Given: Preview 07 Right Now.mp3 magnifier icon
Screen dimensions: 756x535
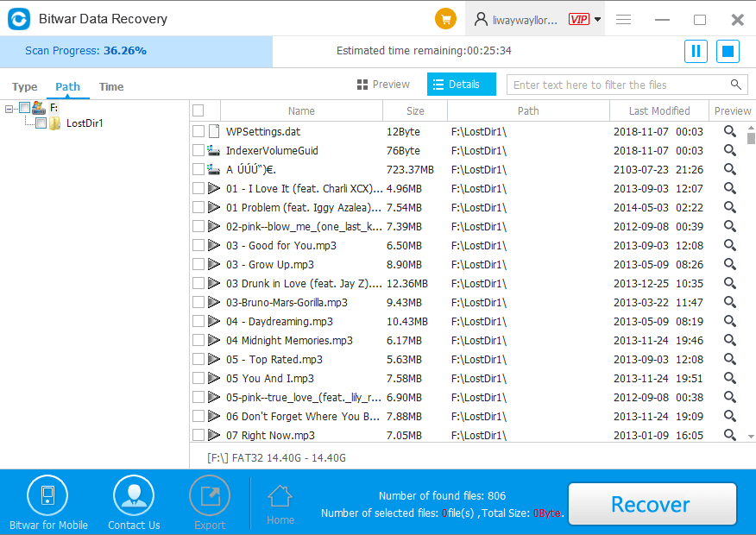Looking at the screenshot, I should [730, 435].
